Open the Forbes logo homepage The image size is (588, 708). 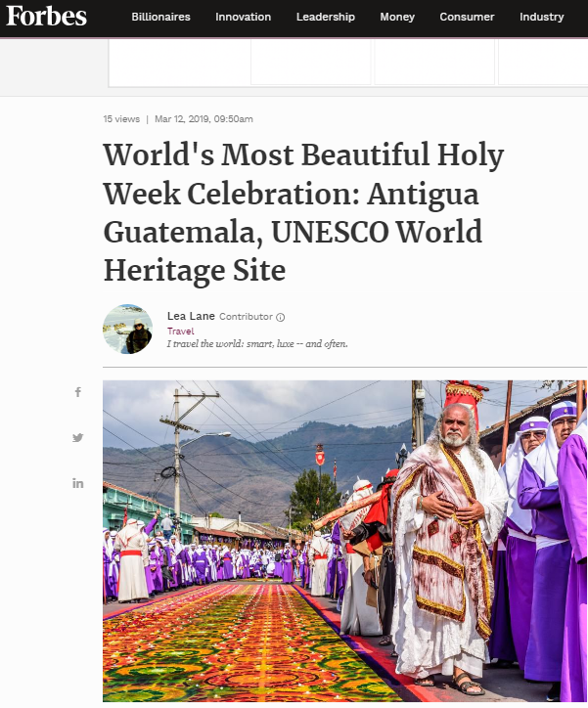point(46,17)
